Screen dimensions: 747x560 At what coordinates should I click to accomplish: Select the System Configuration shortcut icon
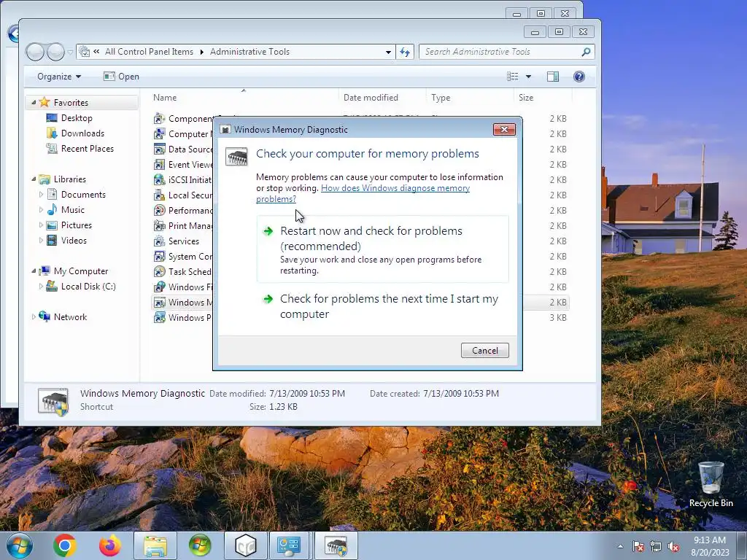[159, 256]
